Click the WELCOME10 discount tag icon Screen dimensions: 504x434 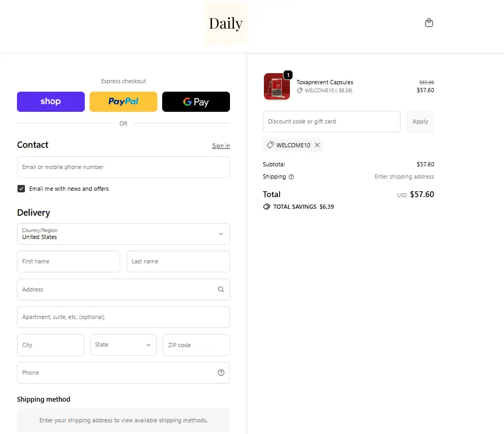coord(270,145)
